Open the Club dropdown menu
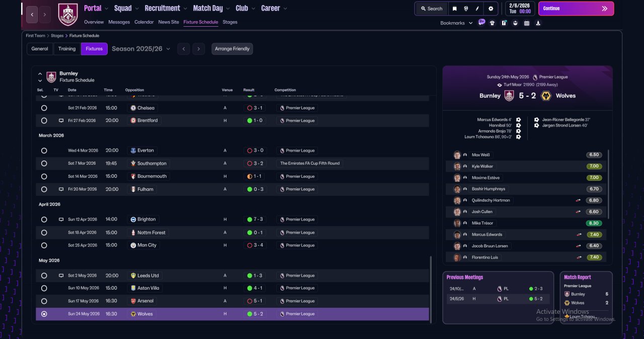The width and height of the screenshot is (644, 339). tap(246, 8)
